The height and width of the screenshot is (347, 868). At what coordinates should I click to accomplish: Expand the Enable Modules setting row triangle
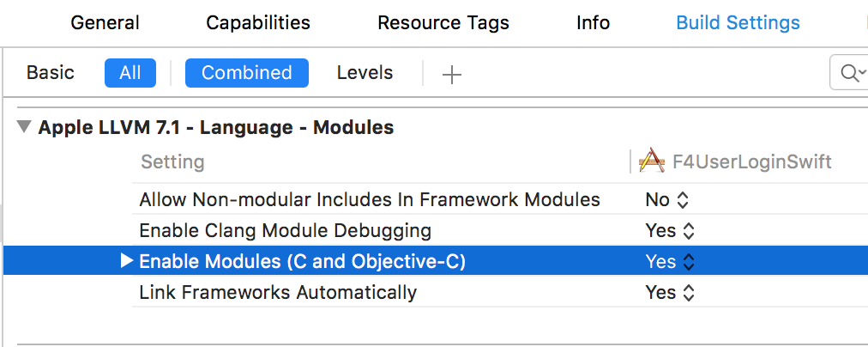click(x=127, y=260)
